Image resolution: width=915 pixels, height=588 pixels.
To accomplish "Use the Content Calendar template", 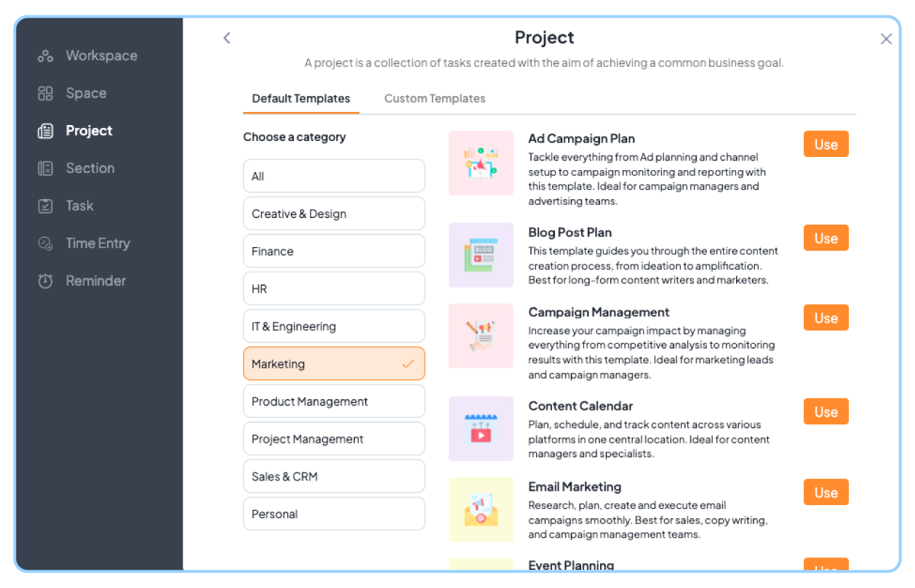I will point(826,411).
